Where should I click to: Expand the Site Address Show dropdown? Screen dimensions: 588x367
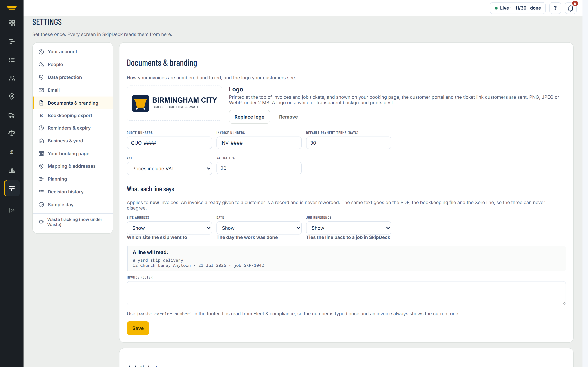169,228
